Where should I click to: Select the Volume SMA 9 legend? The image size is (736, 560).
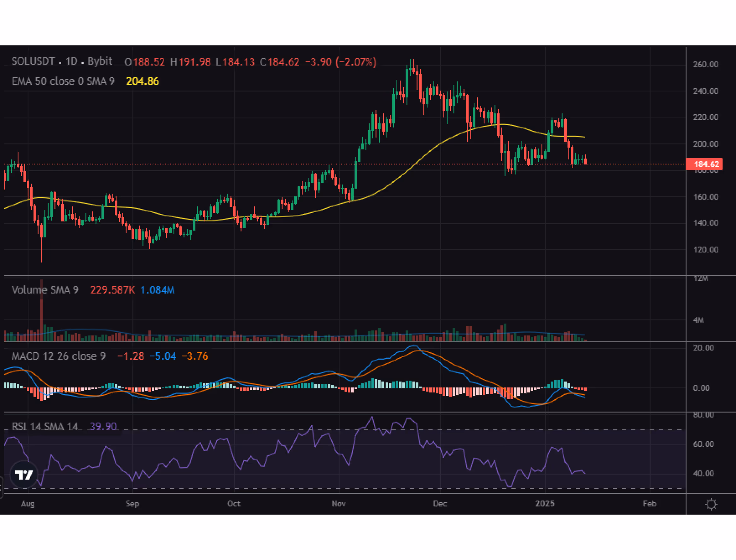pyautogui.click(x=45, y=290)
